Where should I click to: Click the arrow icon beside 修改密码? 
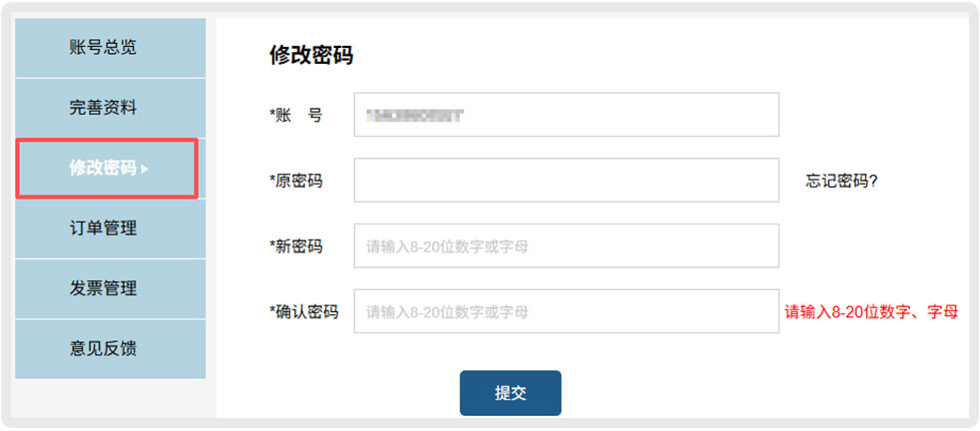coord(145,169)
